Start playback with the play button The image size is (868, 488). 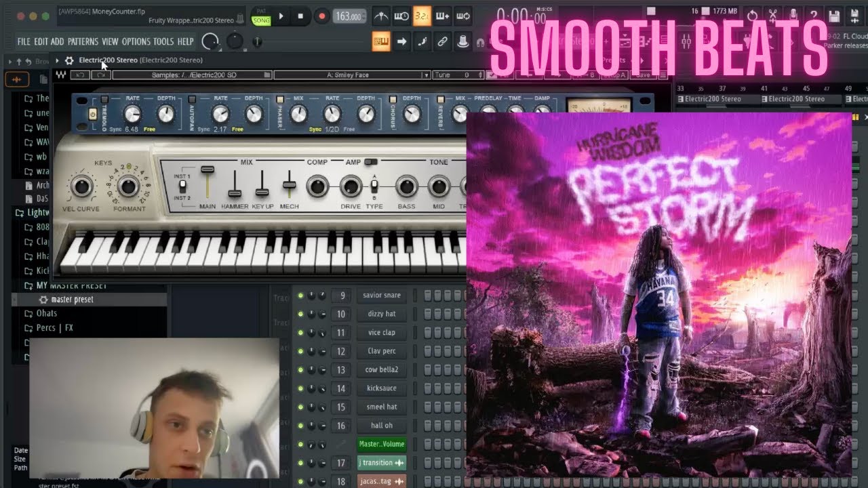pos(281,16)
